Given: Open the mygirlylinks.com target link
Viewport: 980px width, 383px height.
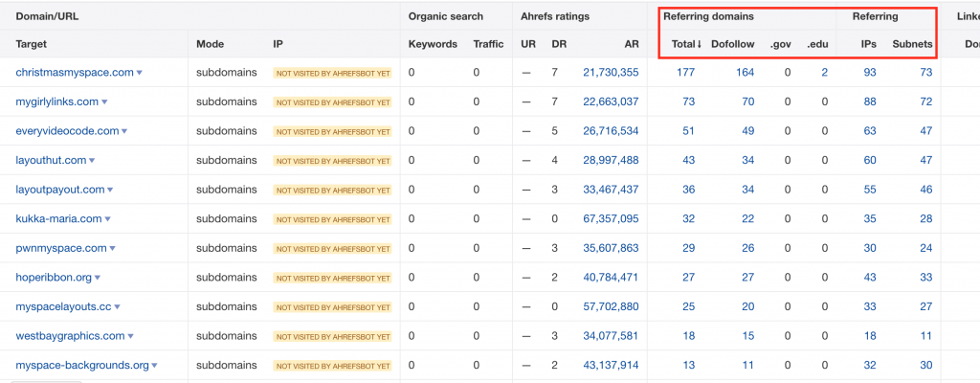Looking at the screenshot, I should pyautogui.click(x=56, y=101).
